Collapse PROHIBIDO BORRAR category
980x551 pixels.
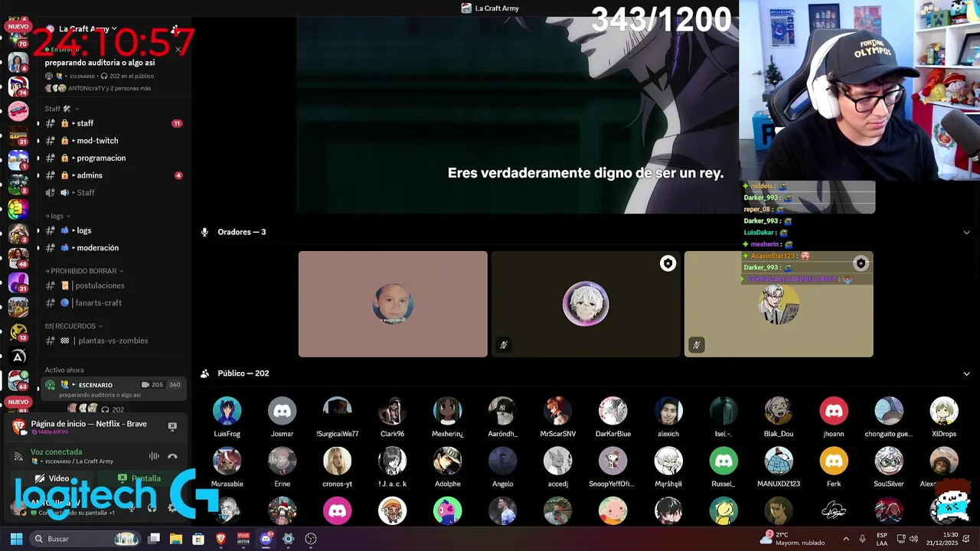[x=84, y=271]
